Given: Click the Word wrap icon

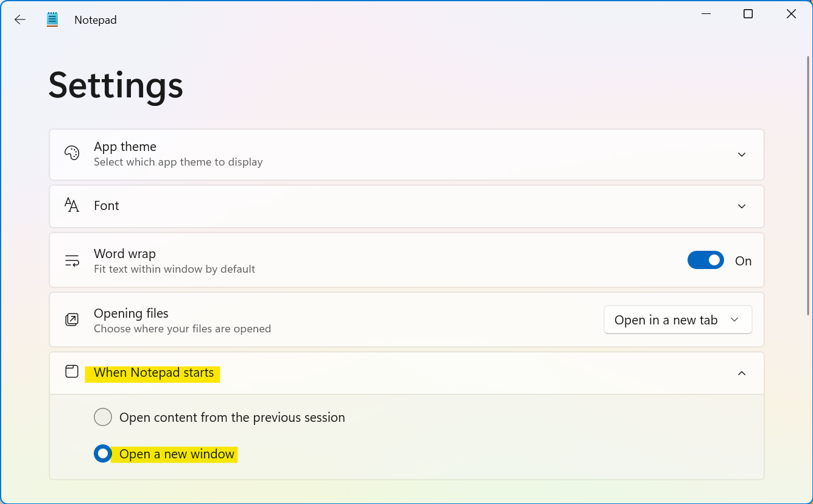Looking at the screenshot, I should [x=72, y=261].
